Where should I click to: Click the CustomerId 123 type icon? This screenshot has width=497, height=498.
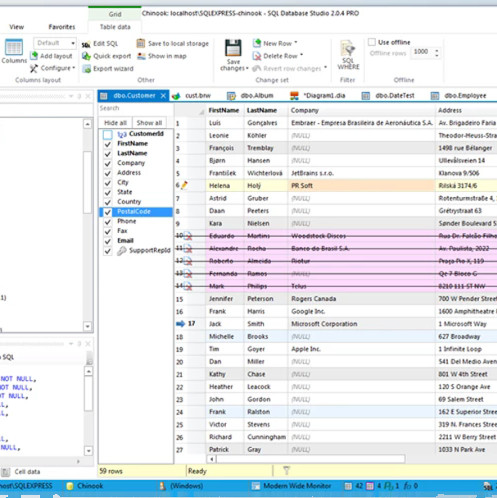122,134
